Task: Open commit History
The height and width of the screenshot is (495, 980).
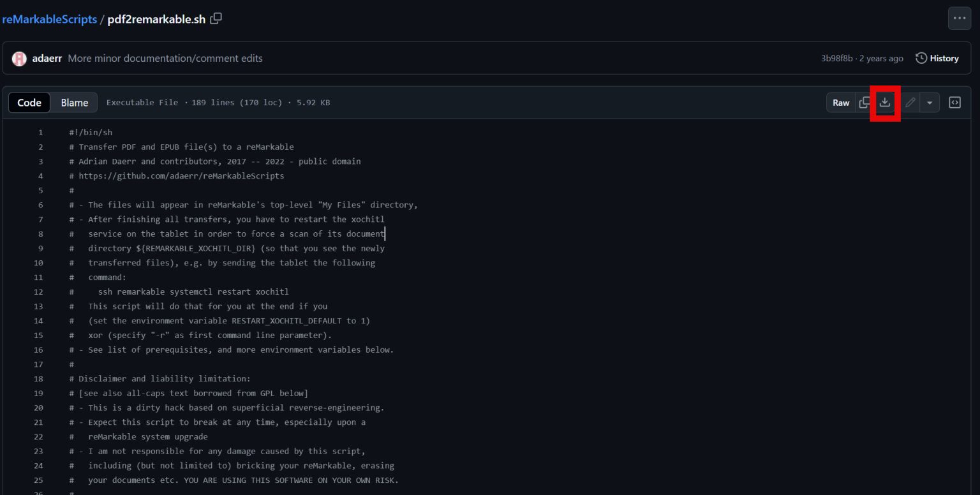Action: pyautogui.click(x=937, y=58)
